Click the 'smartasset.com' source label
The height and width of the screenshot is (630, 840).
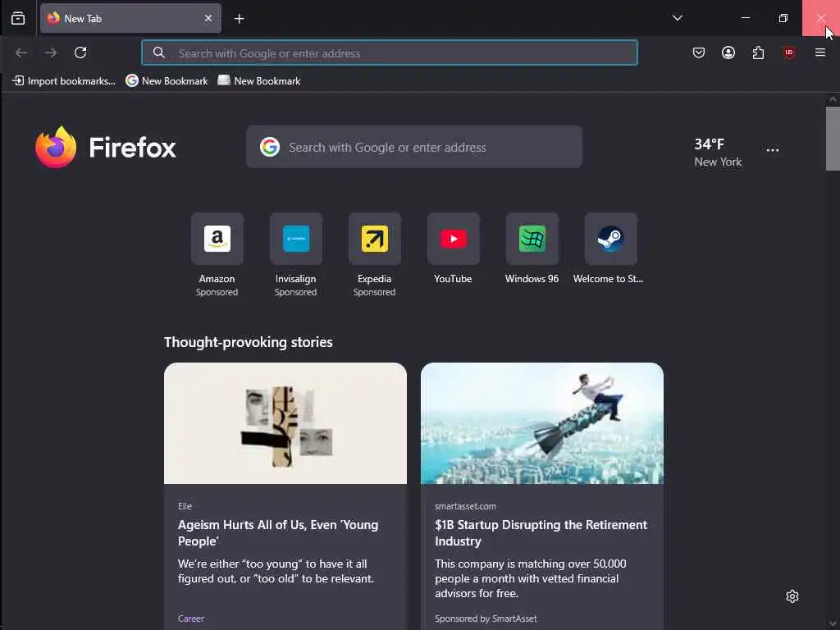pyautogui.click(x=466, y=505)
